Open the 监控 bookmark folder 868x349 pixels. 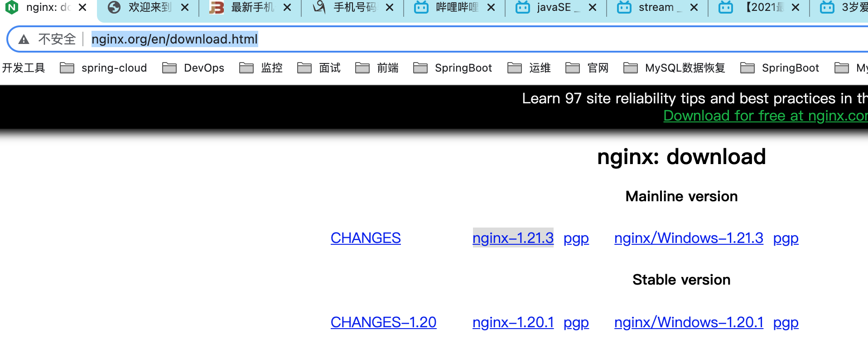(261, 68)
